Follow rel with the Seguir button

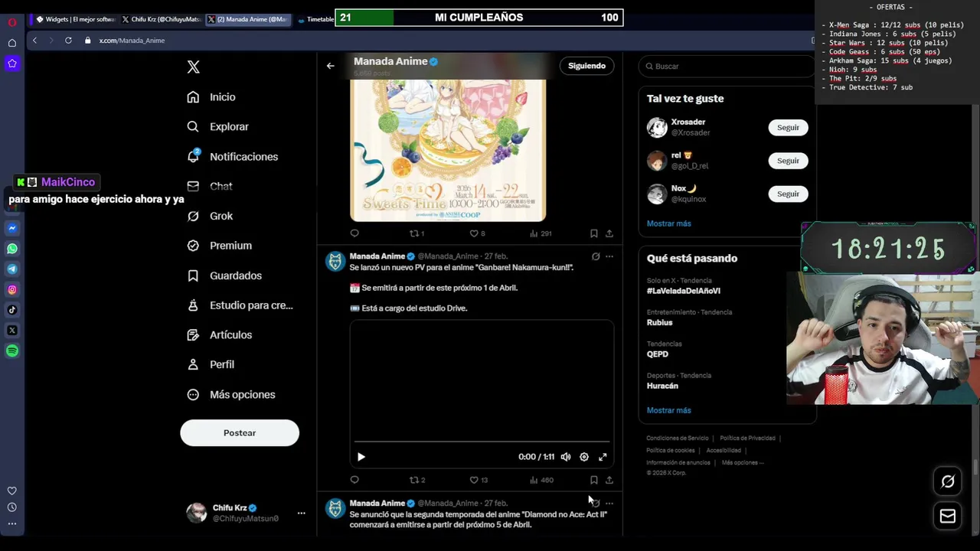(x=788, y=161)
